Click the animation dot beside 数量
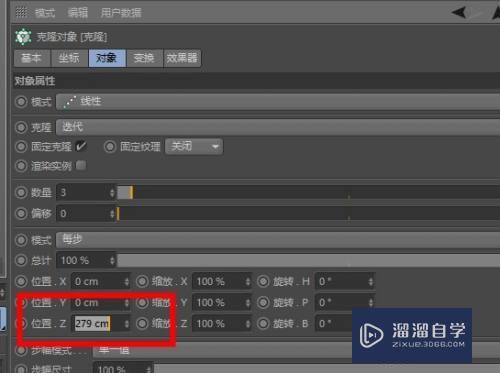This screenshot has height=373, width=500. coord(21,192)
